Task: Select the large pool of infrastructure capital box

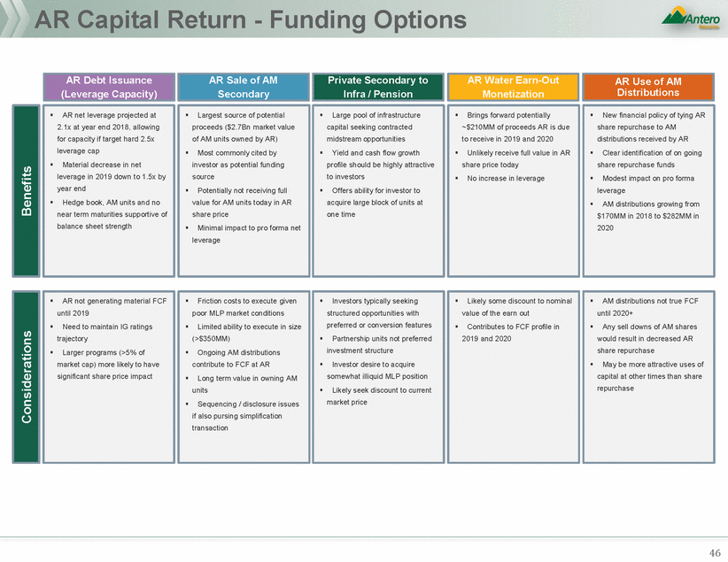Action: tap(377, 189)
